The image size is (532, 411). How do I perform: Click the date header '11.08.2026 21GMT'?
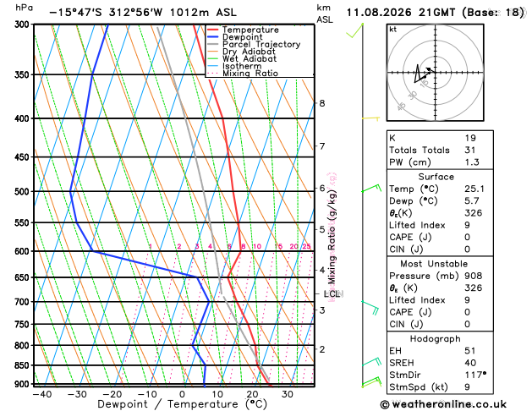point(401,13)
